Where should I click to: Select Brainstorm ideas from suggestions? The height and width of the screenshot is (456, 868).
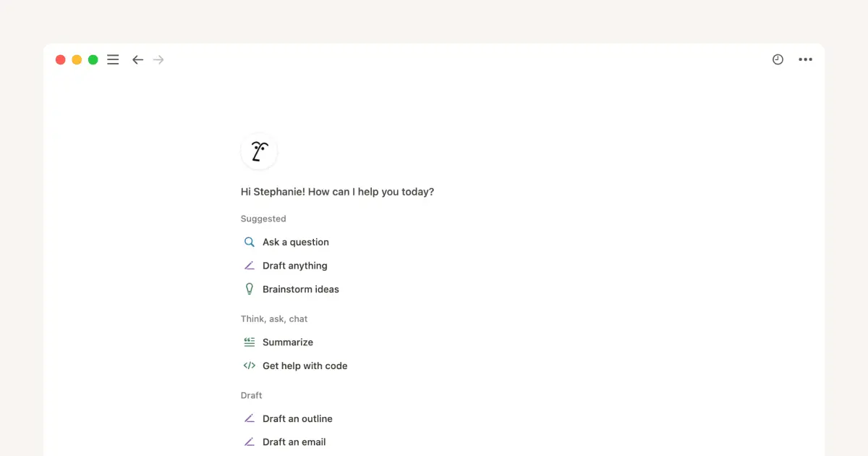coord(301,289)
